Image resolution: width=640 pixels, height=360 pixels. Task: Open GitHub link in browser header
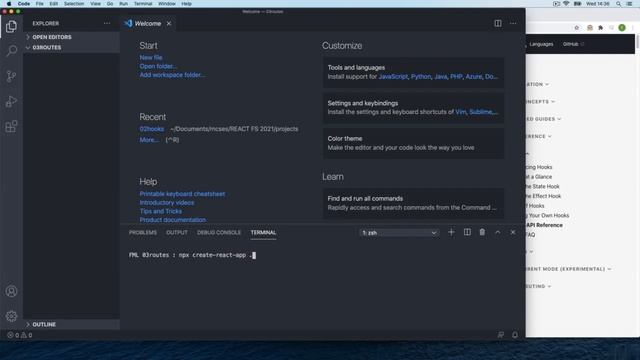click(573, 44)
